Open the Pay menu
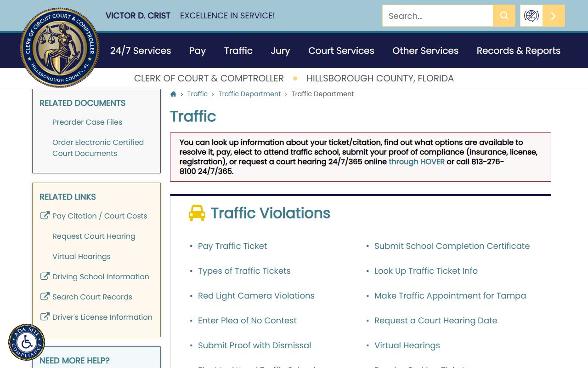The image size is (588, 368). (x=198, y=51)
